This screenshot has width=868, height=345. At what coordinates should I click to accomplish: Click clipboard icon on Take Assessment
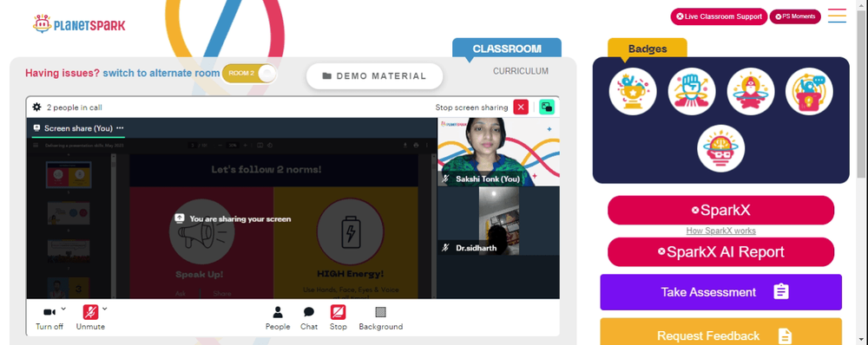(x=781, y=292)
